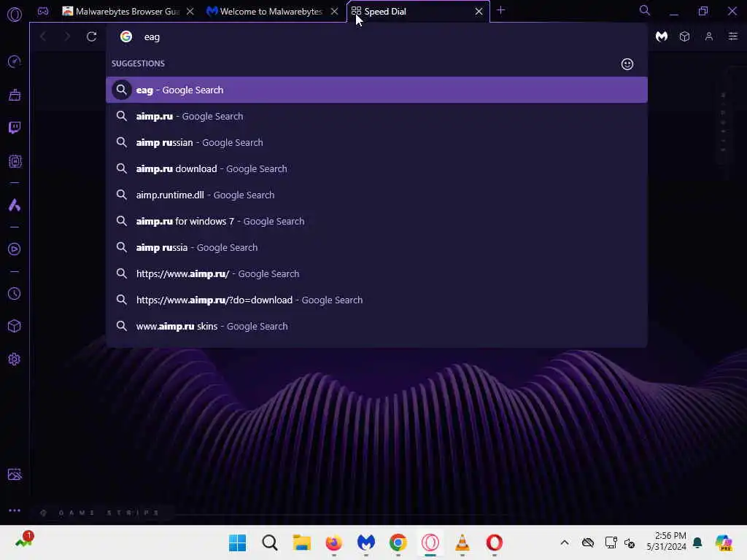Click the Google search engine icon in address bar
747x560 pixels.
pos(125,36)
